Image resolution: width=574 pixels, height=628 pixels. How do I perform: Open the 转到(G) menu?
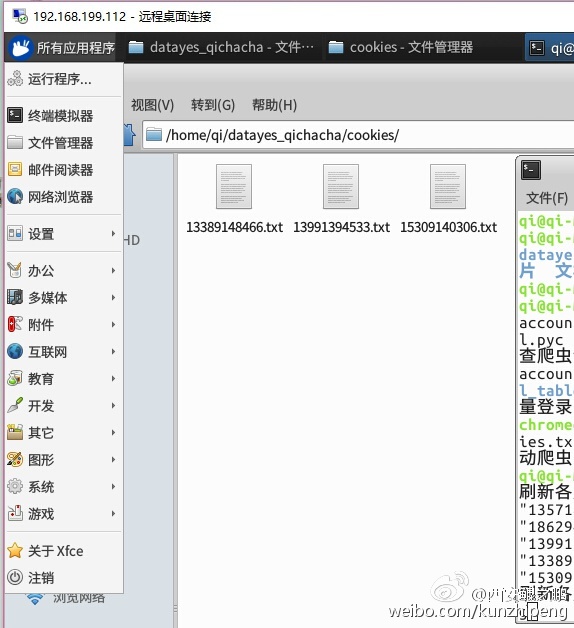(213, 105)
